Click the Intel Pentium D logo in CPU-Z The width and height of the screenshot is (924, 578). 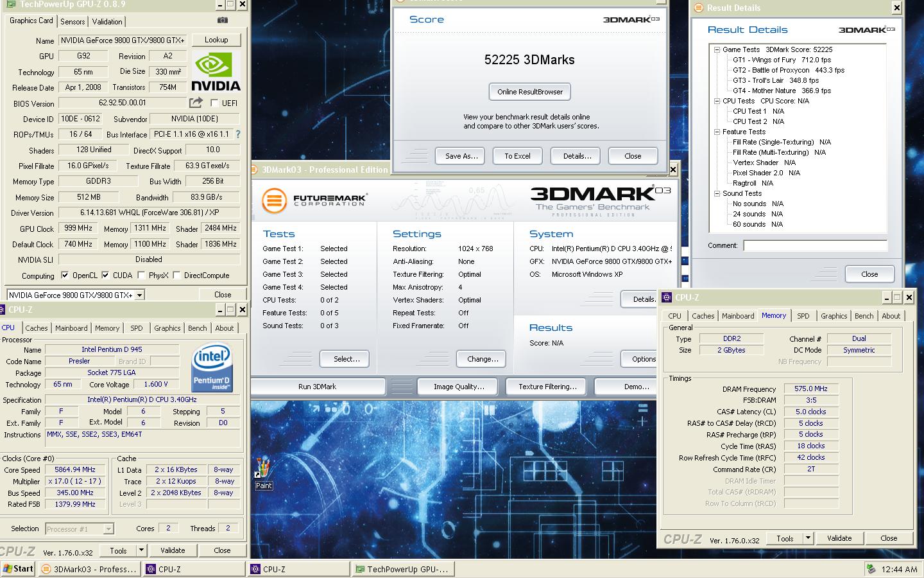[212, 367]
